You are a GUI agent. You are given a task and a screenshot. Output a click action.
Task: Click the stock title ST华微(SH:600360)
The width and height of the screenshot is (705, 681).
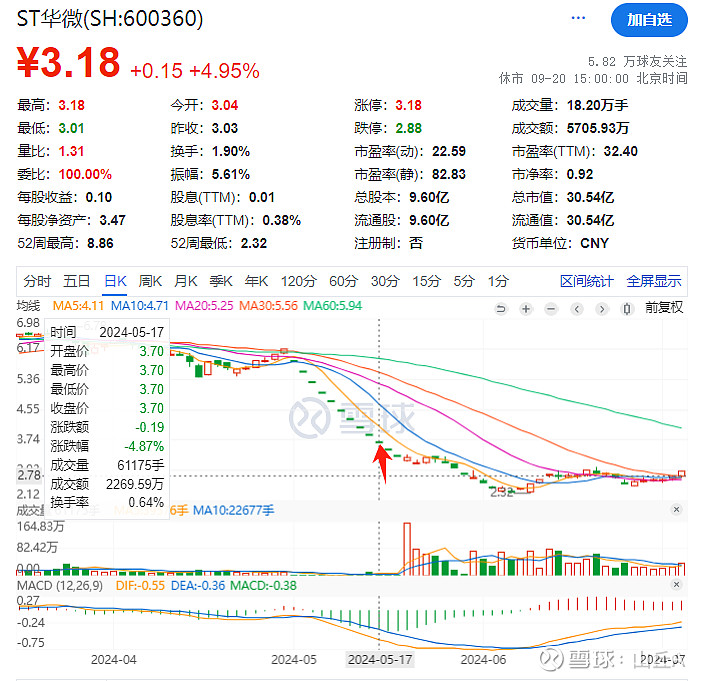110,19
